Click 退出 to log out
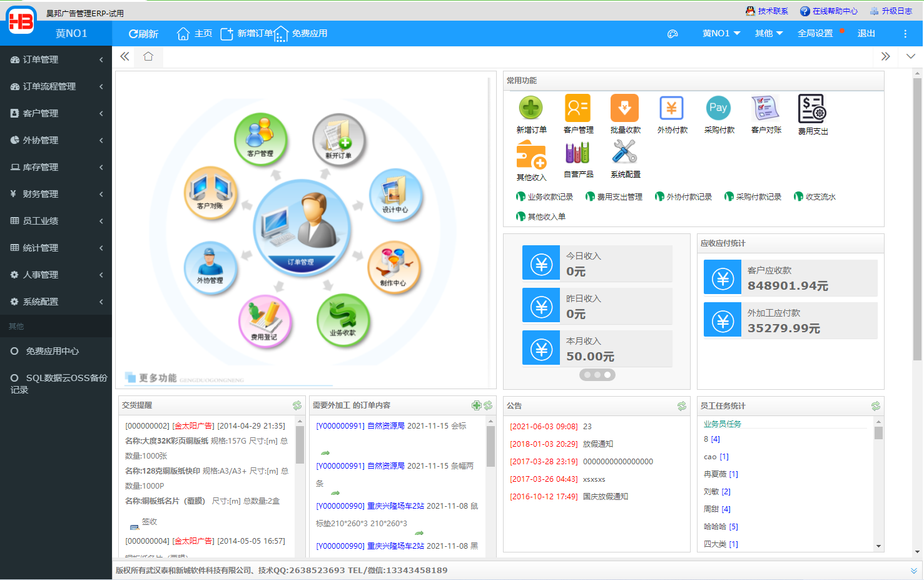The height and width of the screenshot is (580, 924). [x=866, y=34]
